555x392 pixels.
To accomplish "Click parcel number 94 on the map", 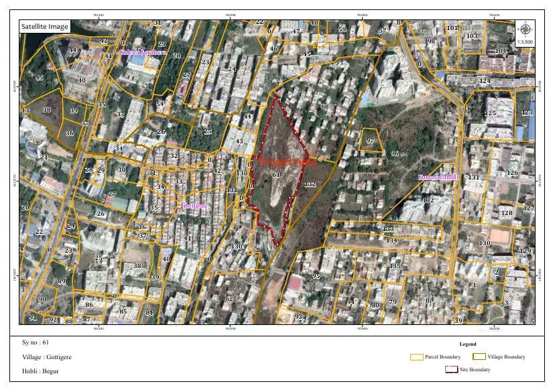I will pos(351,302).
